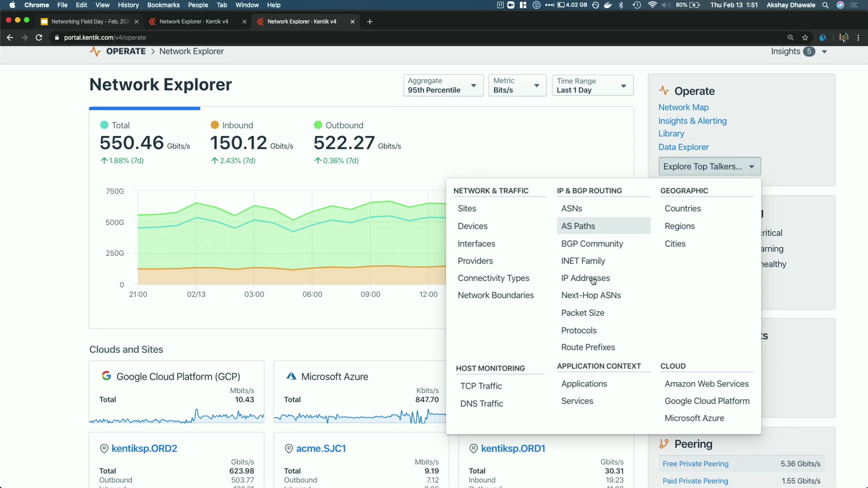Reload the page with the refresh icon

point(39,38)
